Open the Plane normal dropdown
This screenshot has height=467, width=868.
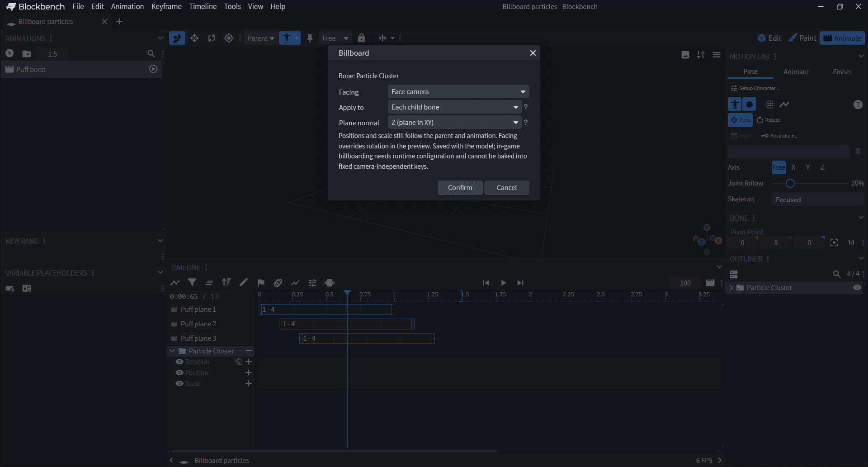[x=454, y=123]
